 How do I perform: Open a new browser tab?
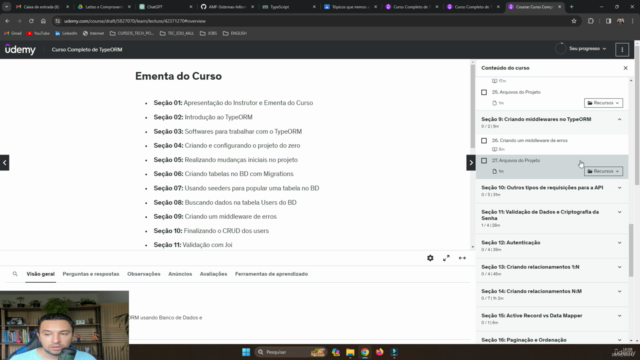[571, 7]
